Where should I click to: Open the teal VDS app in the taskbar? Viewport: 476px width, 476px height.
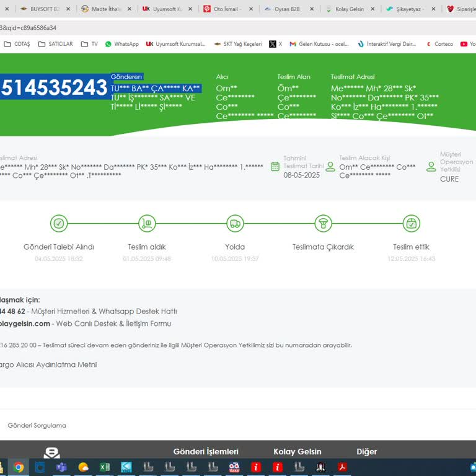(126, 467)
